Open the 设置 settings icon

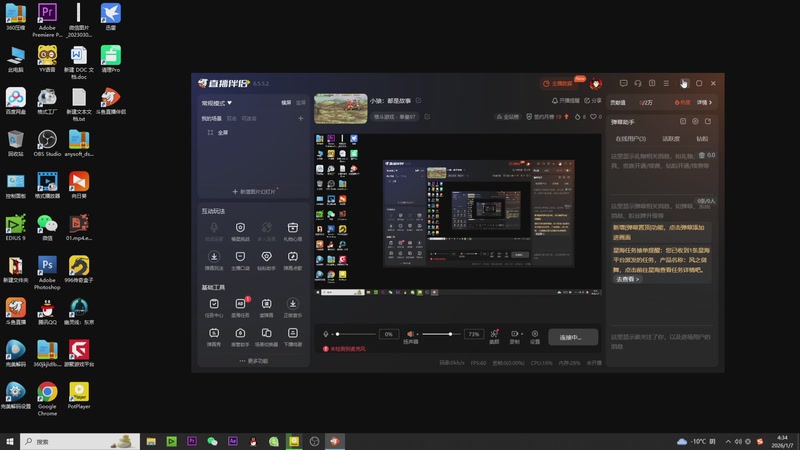pyautogui.click(x=535, y=336)
